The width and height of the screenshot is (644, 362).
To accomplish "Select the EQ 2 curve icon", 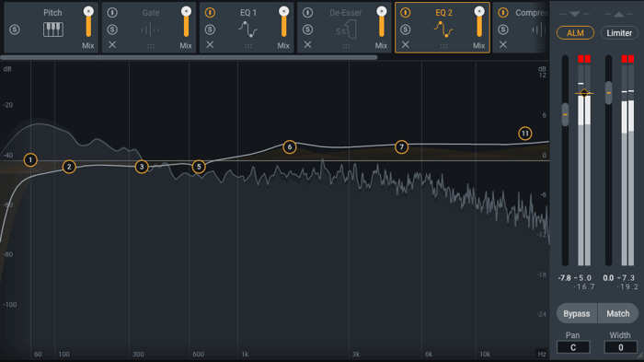I will [443, 29].
